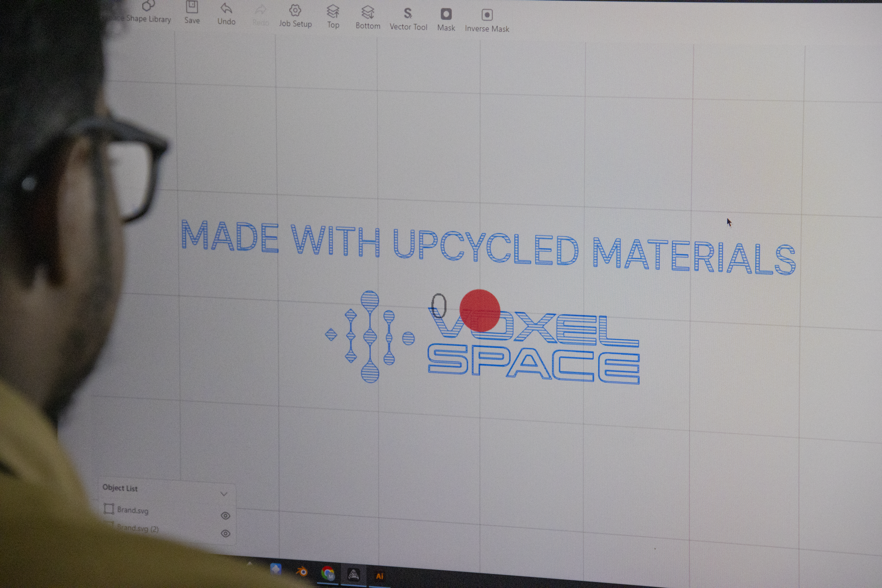Select the Voxel Space waveform logo graphic
Image resolution: width=882 pixels, height=588 pixels.
pos(369,337)
